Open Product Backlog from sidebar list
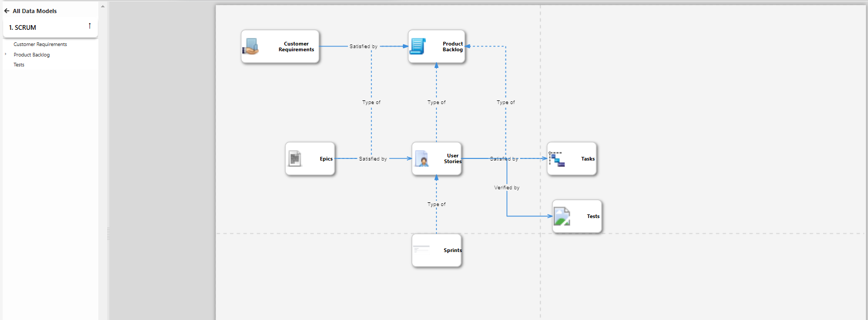 (x=32, y=55)
